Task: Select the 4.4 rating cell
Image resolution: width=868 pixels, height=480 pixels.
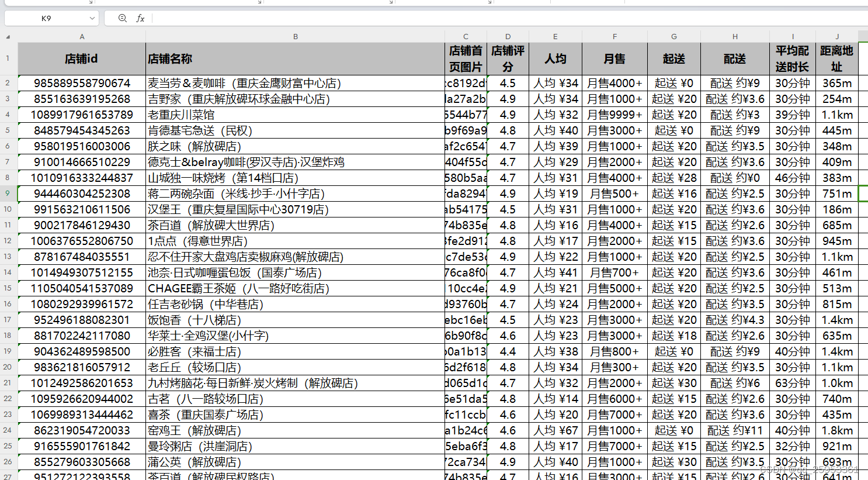Action: (508, 351)
